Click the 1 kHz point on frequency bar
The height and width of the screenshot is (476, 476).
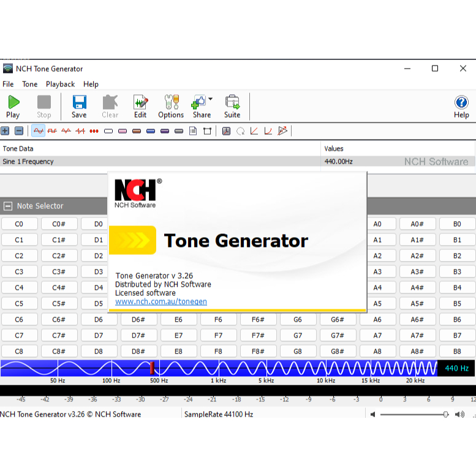pyautogui.click(x=219, y=368)
